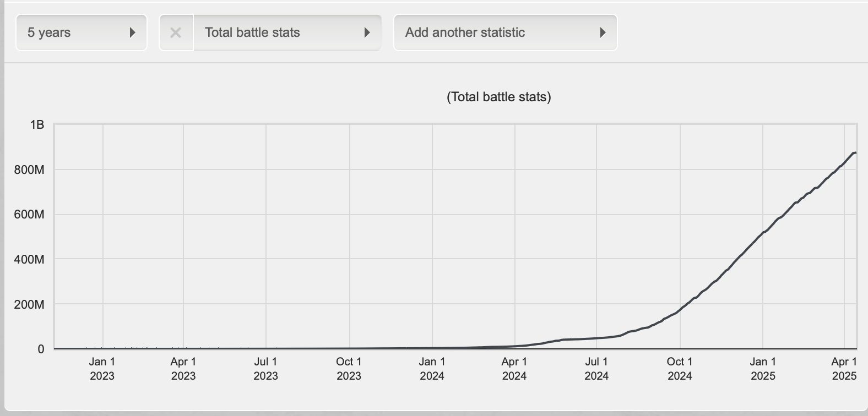The width and height of the screenshot is (868, 416).
Task: Click the arrow on the 5 years selector
Action: click(x=132, y=33)
